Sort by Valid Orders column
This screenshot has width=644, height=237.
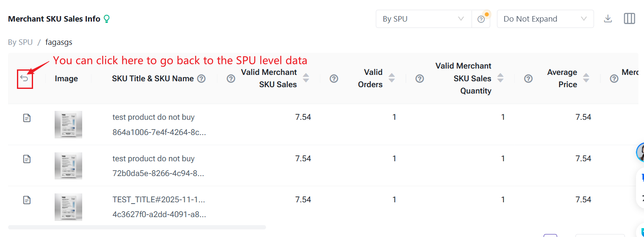click(x=392, y=78)
